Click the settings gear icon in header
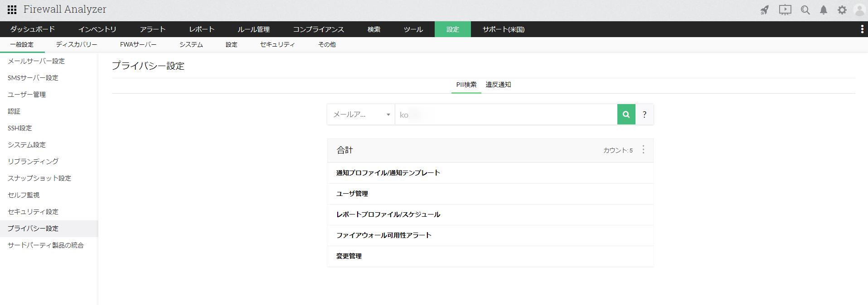Viewport: 868px width, 305px height. click(x=842, y=10)
